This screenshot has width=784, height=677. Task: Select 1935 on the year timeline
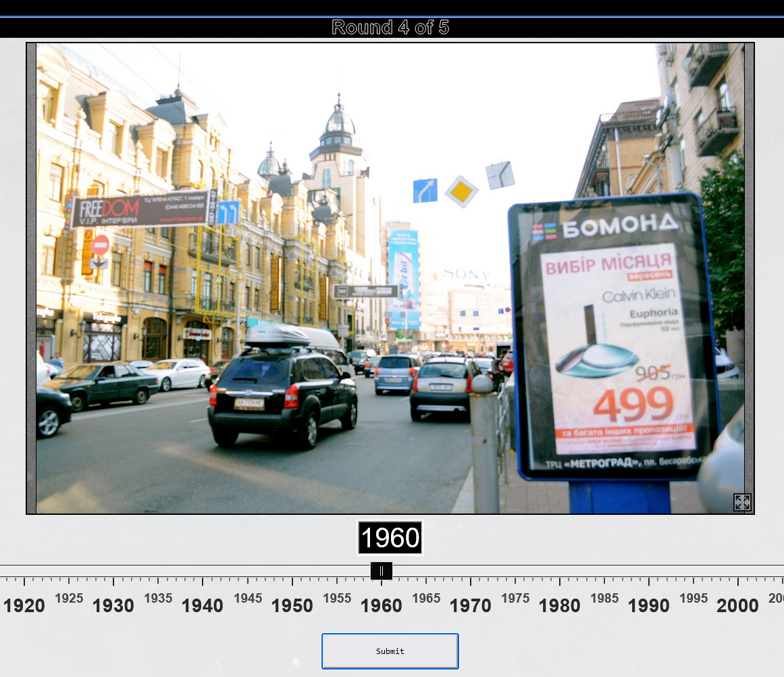(158, 598)
